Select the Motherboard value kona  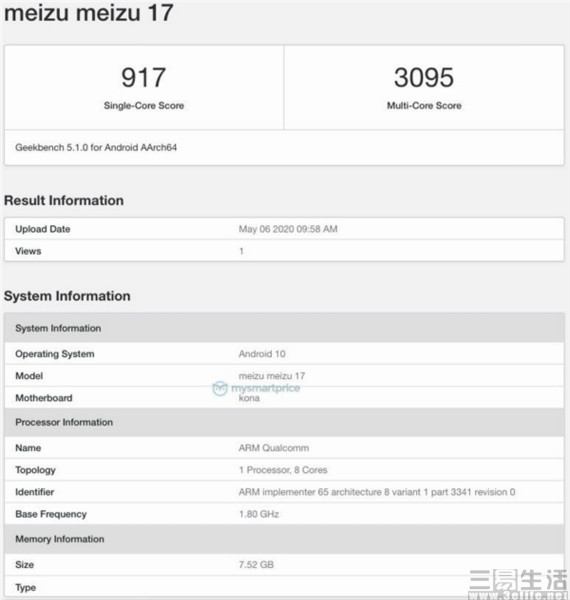(249, 398)
